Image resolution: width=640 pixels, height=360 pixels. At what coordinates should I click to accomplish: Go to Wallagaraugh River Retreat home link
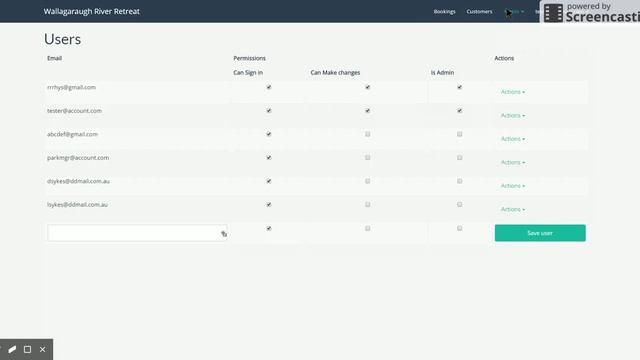[x=91, y=11]
